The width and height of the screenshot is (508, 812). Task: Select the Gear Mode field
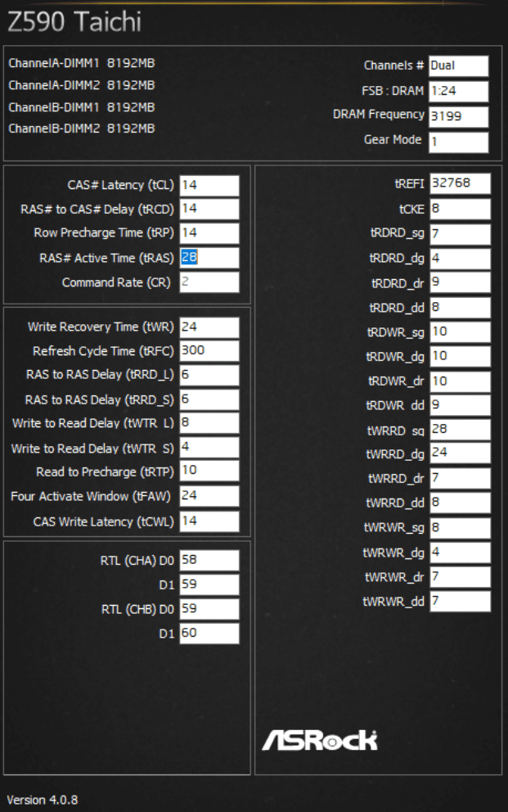tap(459, 142)
